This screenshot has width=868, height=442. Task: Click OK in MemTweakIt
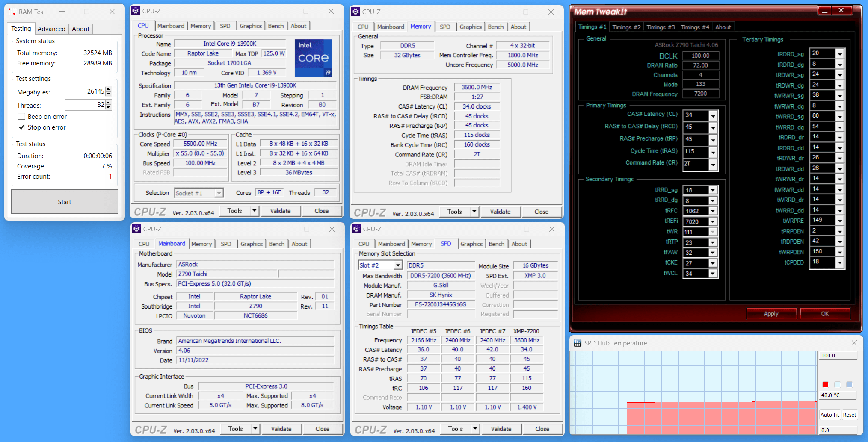(x=825, y=314)
